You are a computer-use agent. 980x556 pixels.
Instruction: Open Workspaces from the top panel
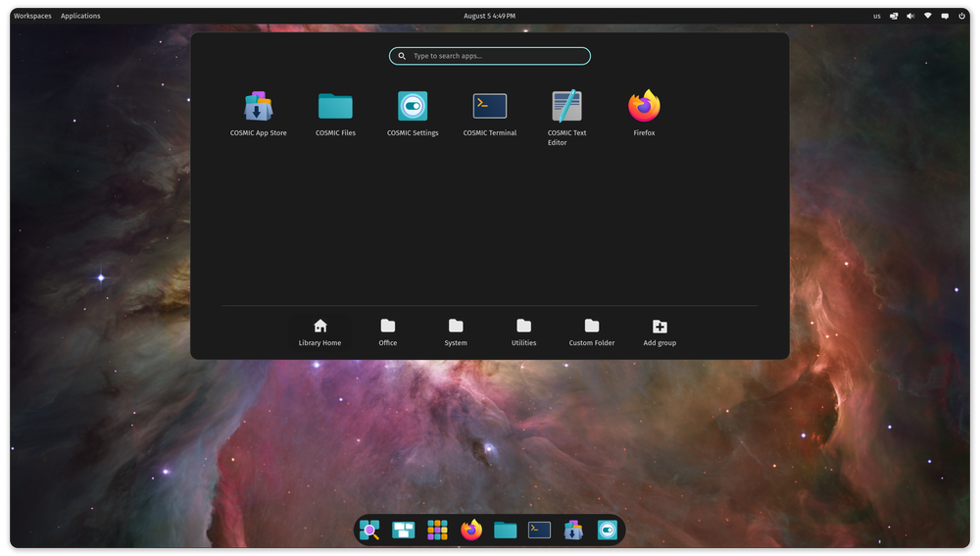click(32, 16)
